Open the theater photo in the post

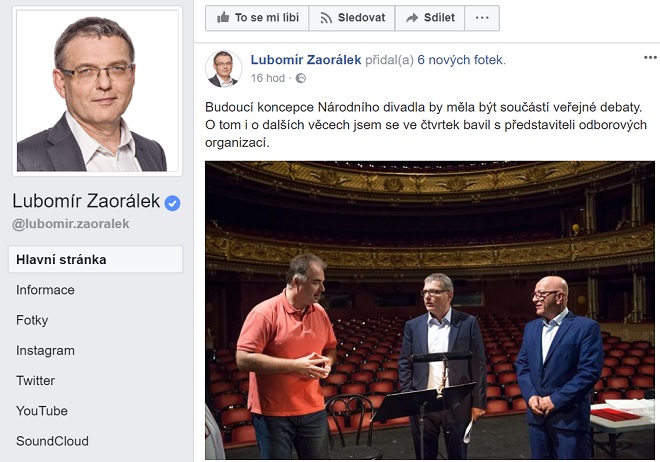(430, 310)
